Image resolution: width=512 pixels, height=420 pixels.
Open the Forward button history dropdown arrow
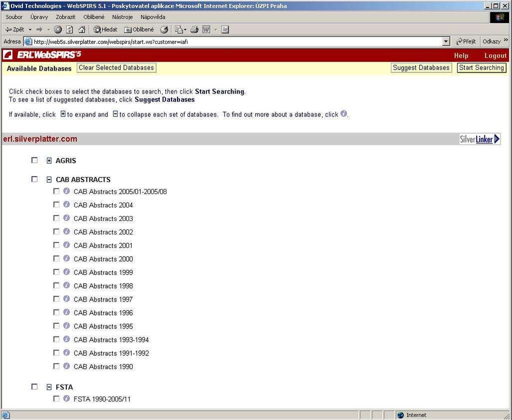pyautogui.click(x=48, y=29)
